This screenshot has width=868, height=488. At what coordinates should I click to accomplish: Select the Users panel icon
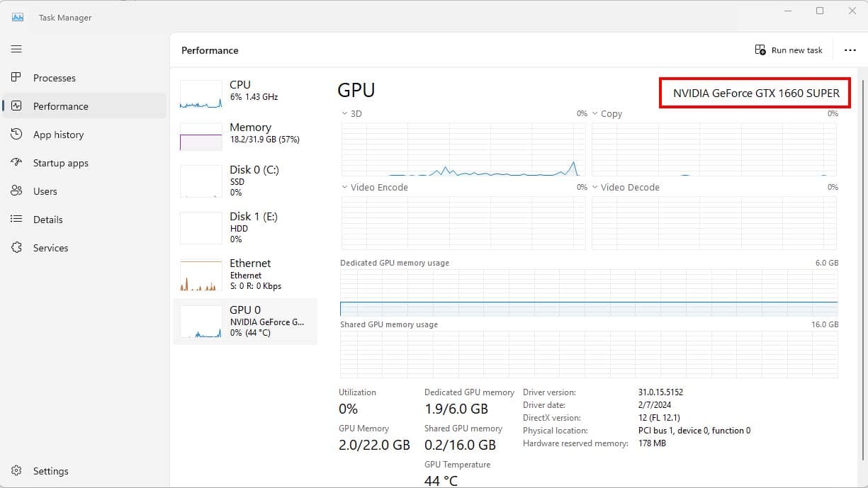click(16, 191)
